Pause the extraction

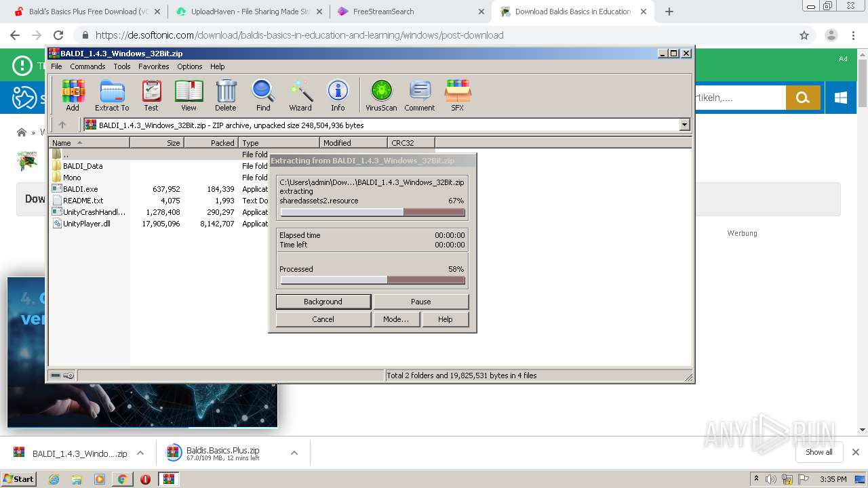(420, 302)
